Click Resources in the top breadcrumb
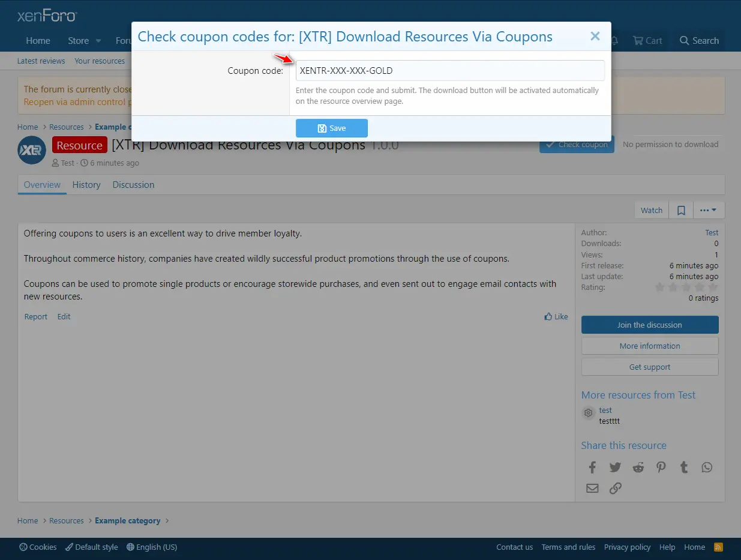741x560 pixels. point(67,127)
